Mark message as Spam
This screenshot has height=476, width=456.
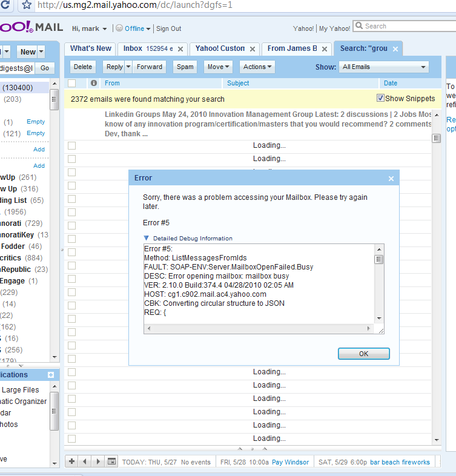pos(185,67)
